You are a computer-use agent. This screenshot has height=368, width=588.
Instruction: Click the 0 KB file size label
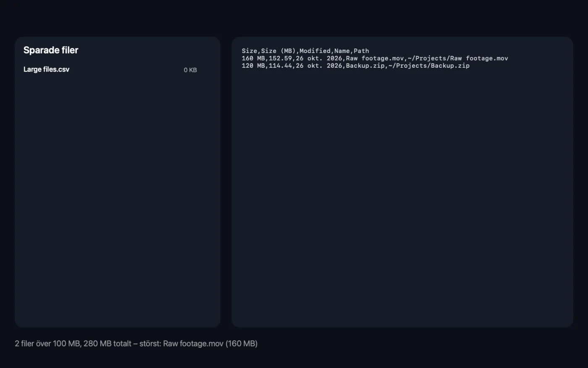click(190, 70)
